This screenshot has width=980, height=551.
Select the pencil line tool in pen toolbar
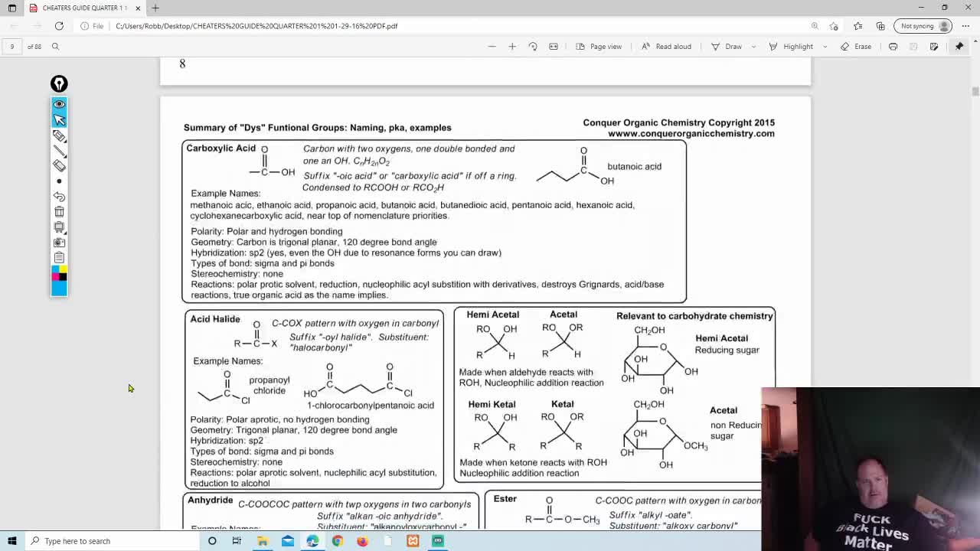pyautogui.click(x=59, y=151)
